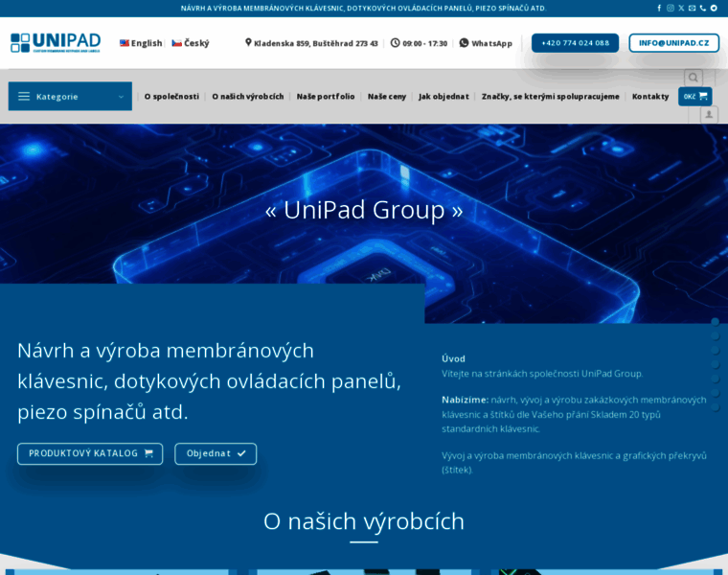The width and height of the screenshot is (728, 575).
Task: Call via the +420 774 024 088 button
Action: coord(575,43)
